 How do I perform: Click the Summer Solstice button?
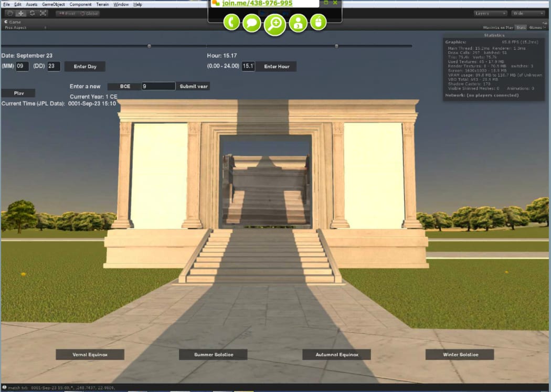point(214,355)
